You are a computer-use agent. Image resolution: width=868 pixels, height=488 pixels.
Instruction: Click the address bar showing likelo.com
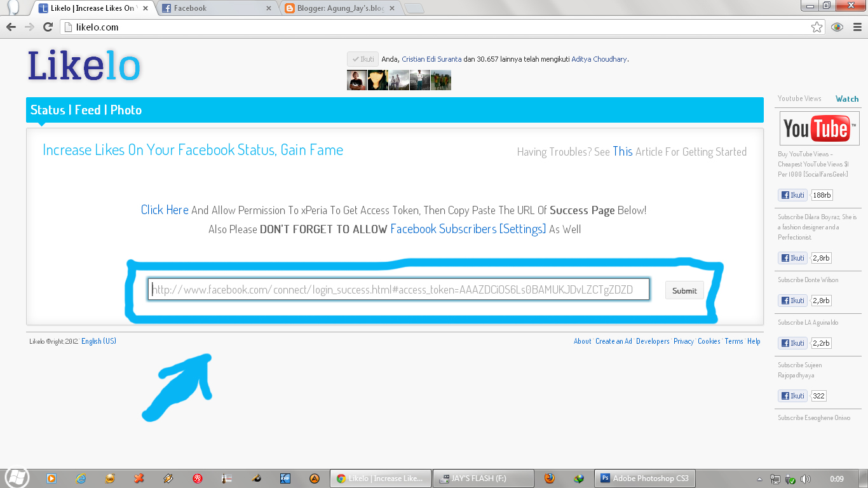pyautogui.click(x=442, y=27)
